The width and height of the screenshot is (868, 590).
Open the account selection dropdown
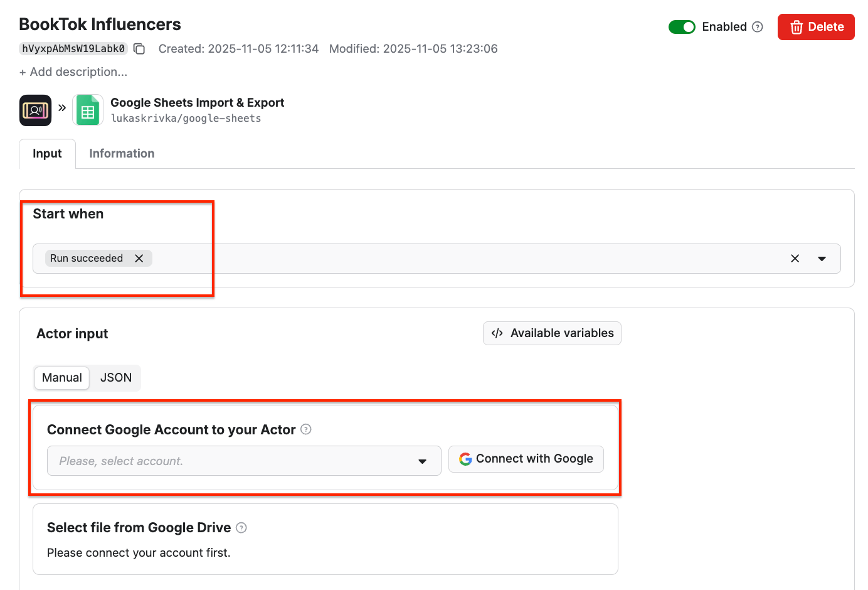(422, 461)
